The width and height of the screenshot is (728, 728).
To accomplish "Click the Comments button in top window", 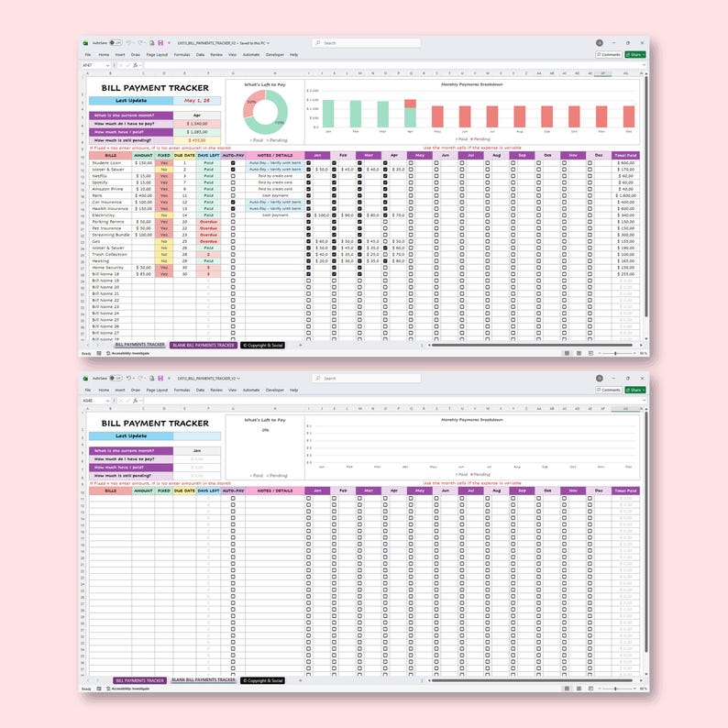I will pyautogui.click(x=609, y=55).
